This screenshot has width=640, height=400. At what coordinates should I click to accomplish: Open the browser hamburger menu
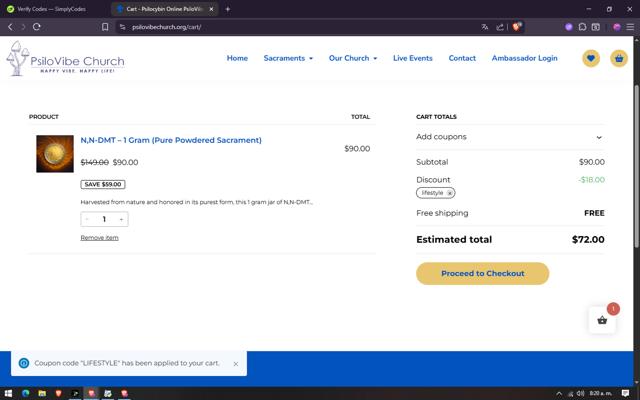point(630,27)
